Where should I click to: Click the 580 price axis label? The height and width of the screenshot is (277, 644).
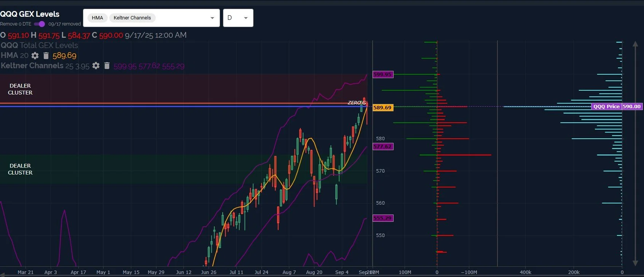[x=380, y=139]
